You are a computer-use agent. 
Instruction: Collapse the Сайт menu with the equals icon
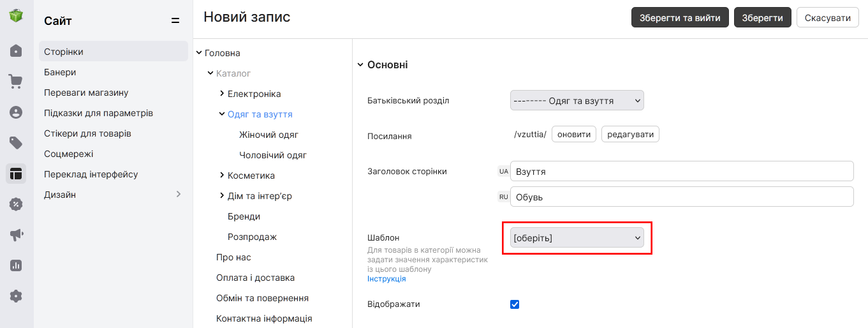click(175, 21)
